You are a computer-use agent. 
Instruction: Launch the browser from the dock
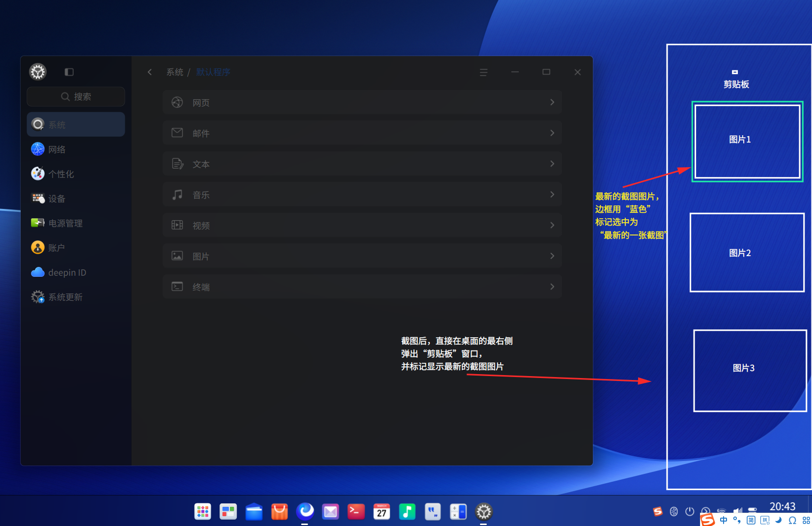pyautogui.click(x=305, y=512)
